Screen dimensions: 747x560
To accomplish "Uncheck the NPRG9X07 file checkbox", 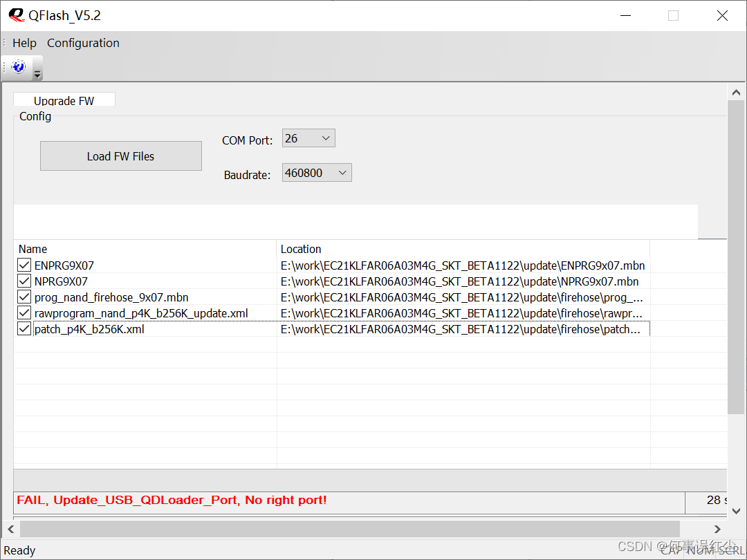I will 24,281.
